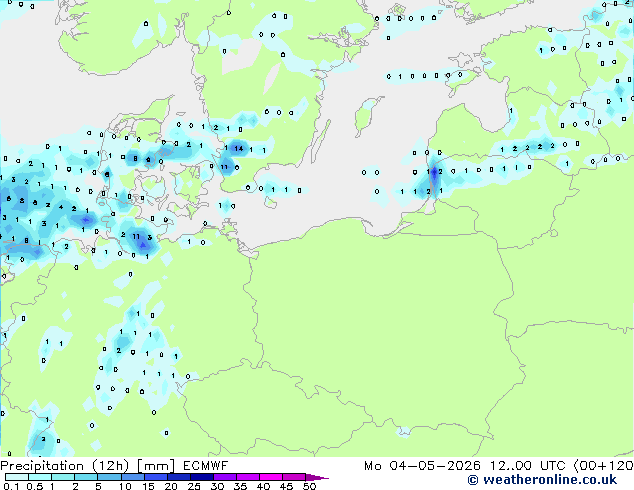The height and width of the screenshot is (490, 634).
Task: Click the 1–2 mm legend color box
Action: [x=63, y=477]
